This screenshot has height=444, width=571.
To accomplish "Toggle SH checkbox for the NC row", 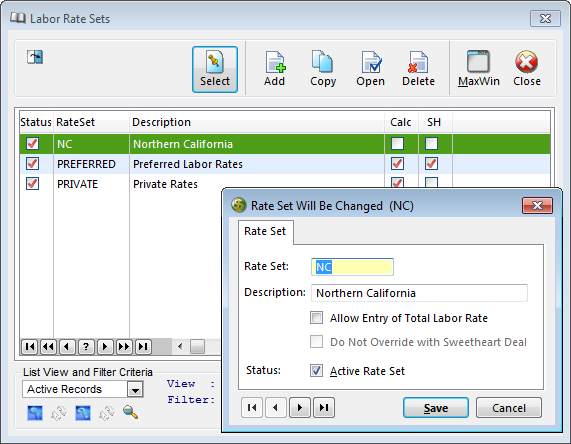I will [432, 144].
